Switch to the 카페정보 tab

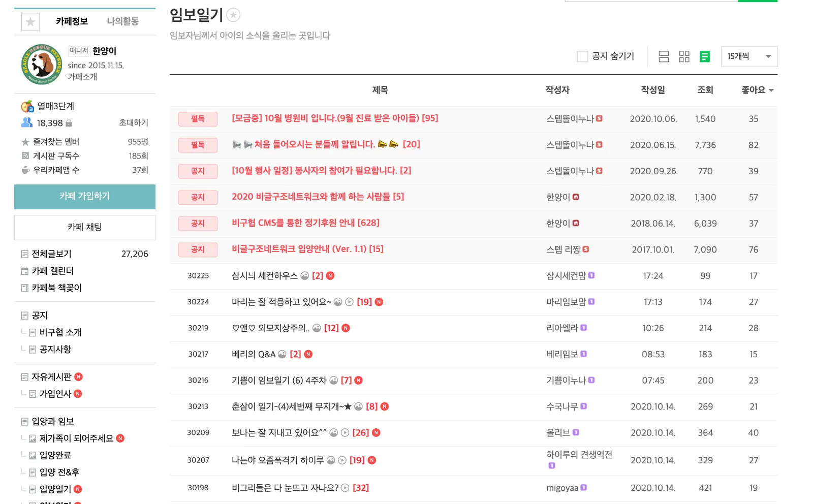pyautogui.click(x=72, y=21)
